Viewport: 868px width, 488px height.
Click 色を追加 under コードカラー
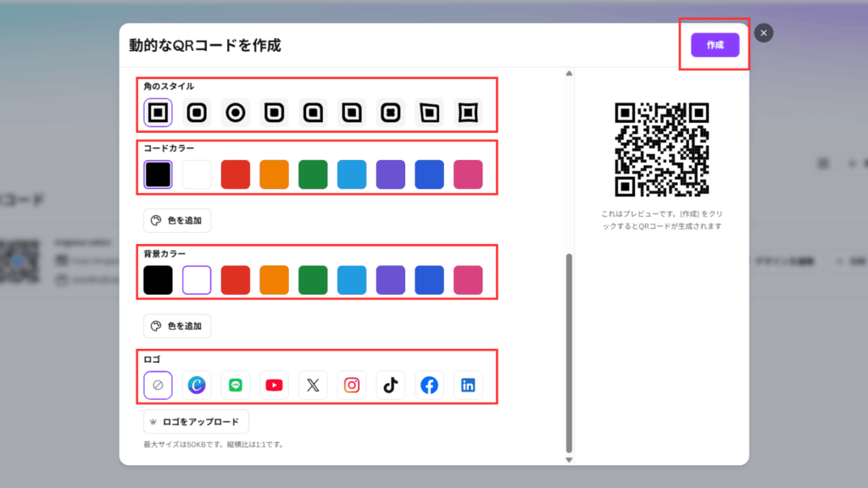(177, 221)
